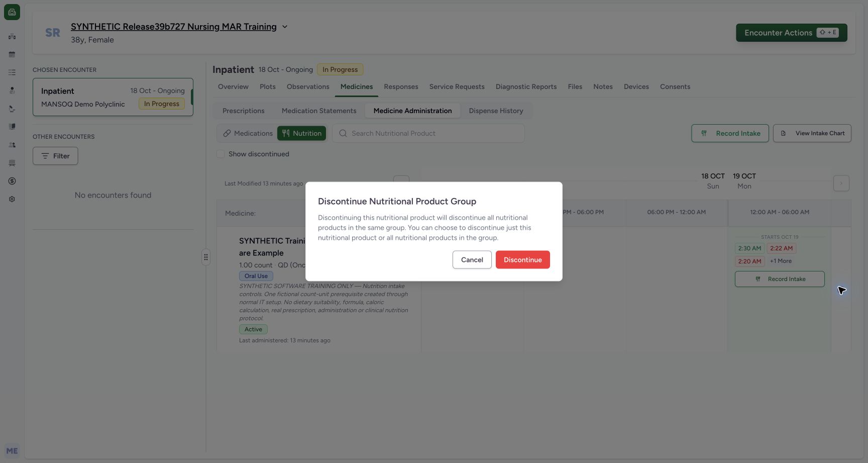
Task: Open the task list sidebar icon
Action: pos(12,72)
